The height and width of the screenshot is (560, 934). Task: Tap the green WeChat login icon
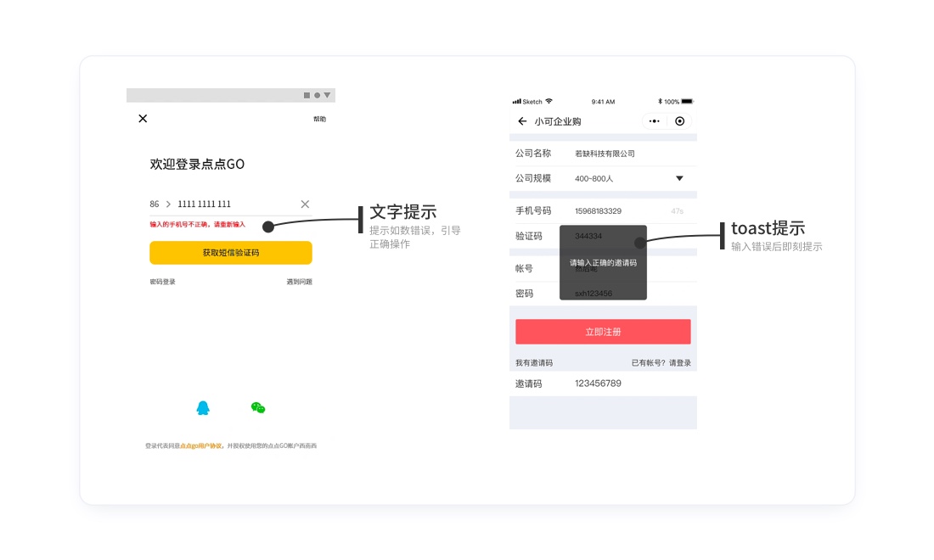point(258,408)
